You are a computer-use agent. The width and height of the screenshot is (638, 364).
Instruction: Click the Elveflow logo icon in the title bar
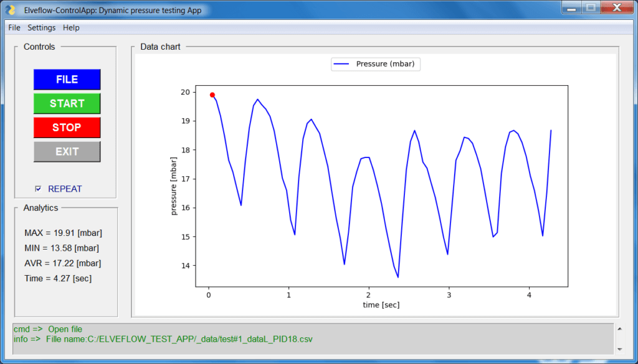click(x=9, y=9)
